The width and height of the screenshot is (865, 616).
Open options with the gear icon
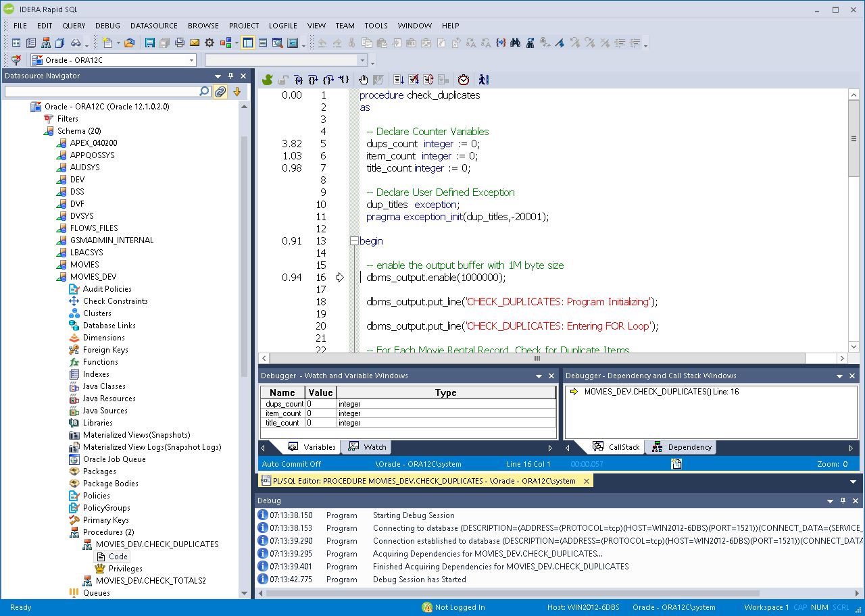click(209, 43)
